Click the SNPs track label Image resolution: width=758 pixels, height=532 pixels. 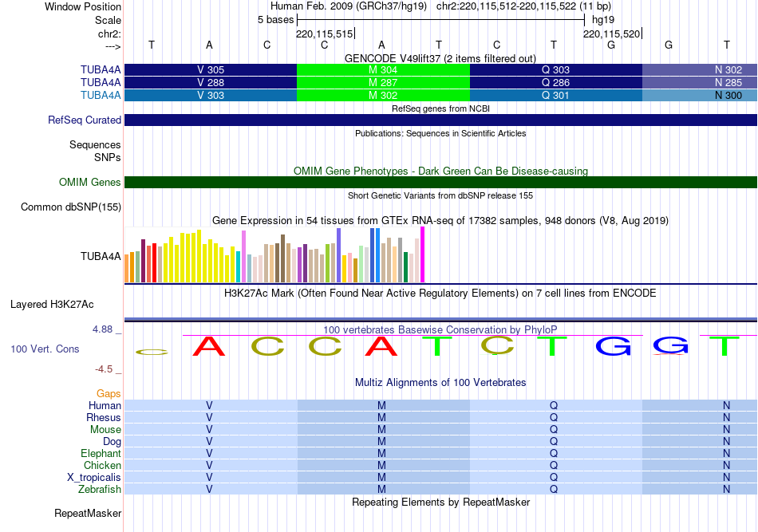tap(108, 157)
